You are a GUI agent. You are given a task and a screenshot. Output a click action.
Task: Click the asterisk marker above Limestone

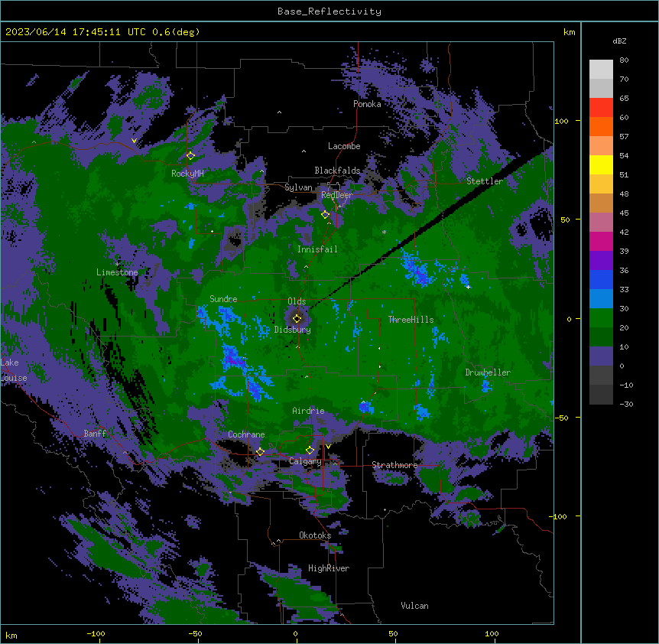117,265
